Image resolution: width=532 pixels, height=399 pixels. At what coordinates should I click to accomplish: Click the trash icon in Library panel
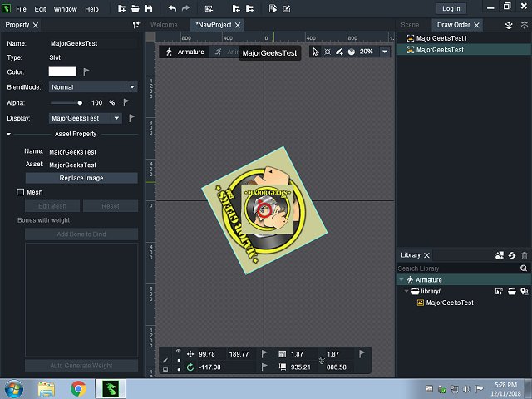(524, 254)
